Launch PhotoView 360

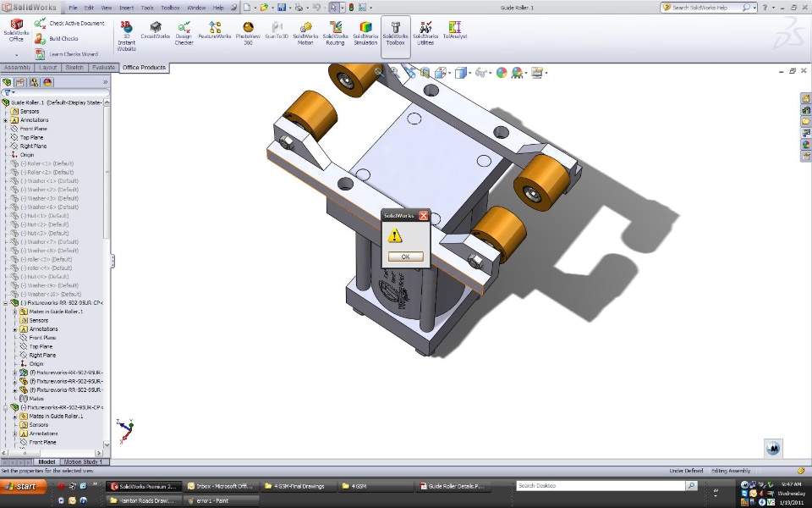point(248,33)
